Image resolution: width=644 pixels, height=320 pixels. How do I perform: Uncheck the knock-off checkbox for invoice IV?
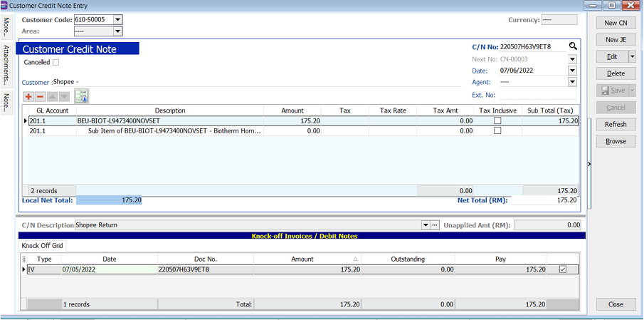point(563,269)
